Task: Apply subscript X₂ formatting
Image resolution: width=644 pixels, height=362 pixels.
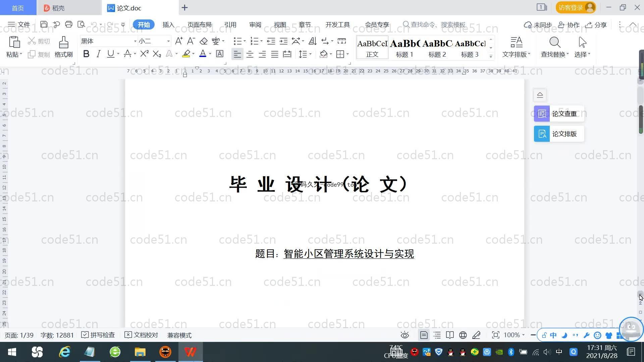Action: pyautogui.click(x=157, y=54)
